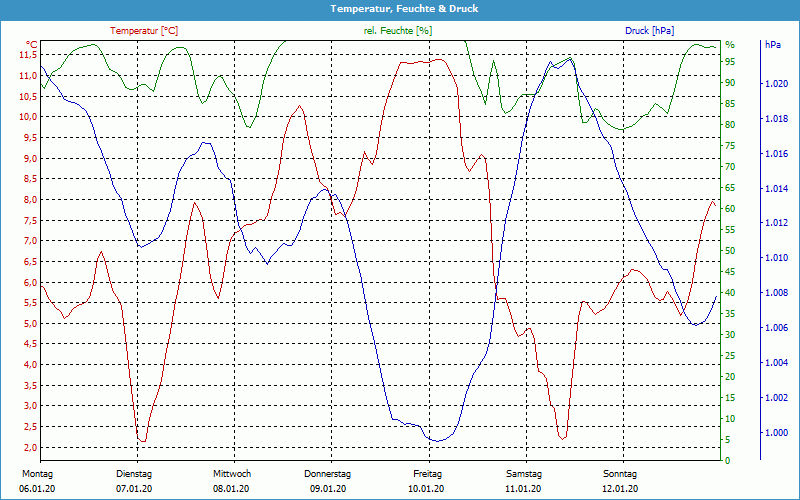Image resolution: width=800 pixels, height=500 pixels.
Task: Click the '11,5' temperature axis value
Action: [x=28, y=55]
